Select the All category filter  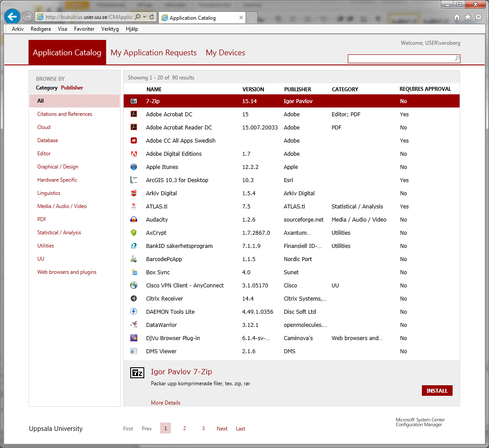(x=75, y=101)
